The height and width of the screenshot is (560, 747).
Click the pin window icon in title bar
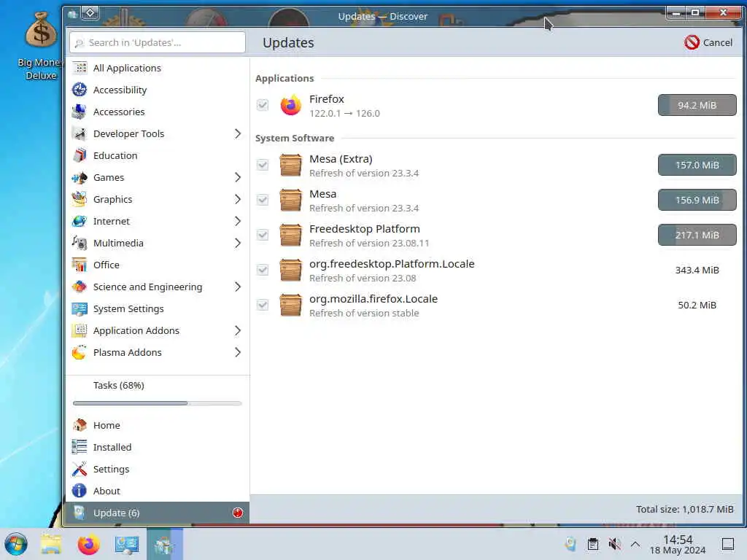[90, 13]
